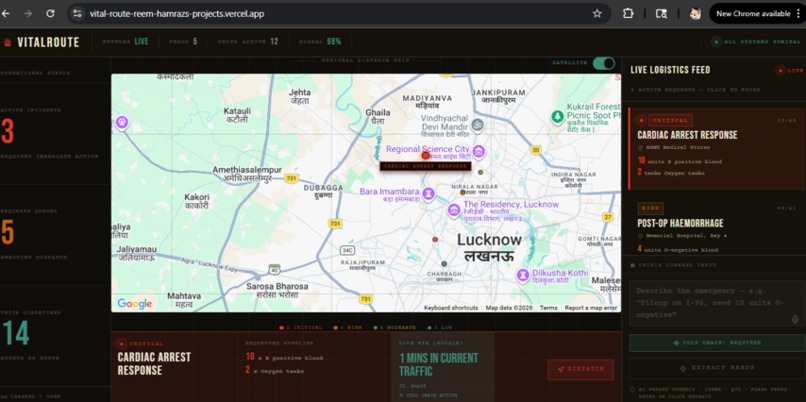Click the Units Active 12 status
Image resolution: width=806 pixels, height=402 pixels.
click(x=248, y=42)
